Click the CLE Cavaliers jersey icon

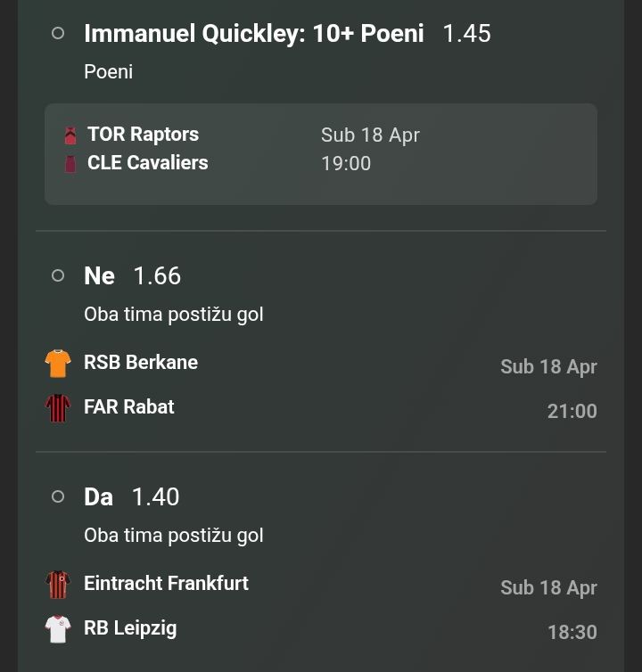point(70,164)
